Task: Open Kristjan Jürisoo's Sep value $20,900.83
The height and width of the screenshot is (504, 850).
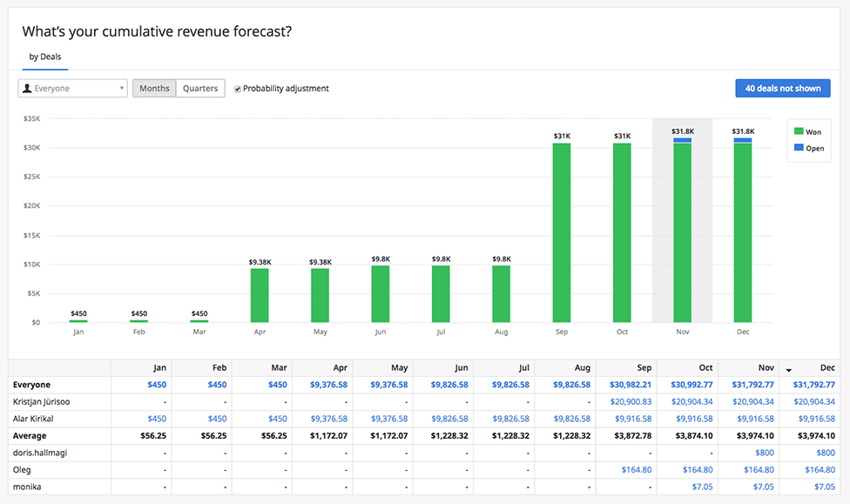Action: tap(630, 402)
